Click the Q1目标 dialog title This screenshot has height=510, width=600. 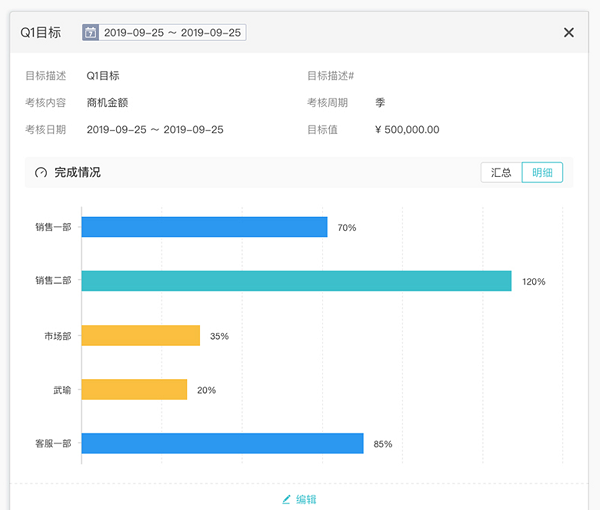(41, 33)
